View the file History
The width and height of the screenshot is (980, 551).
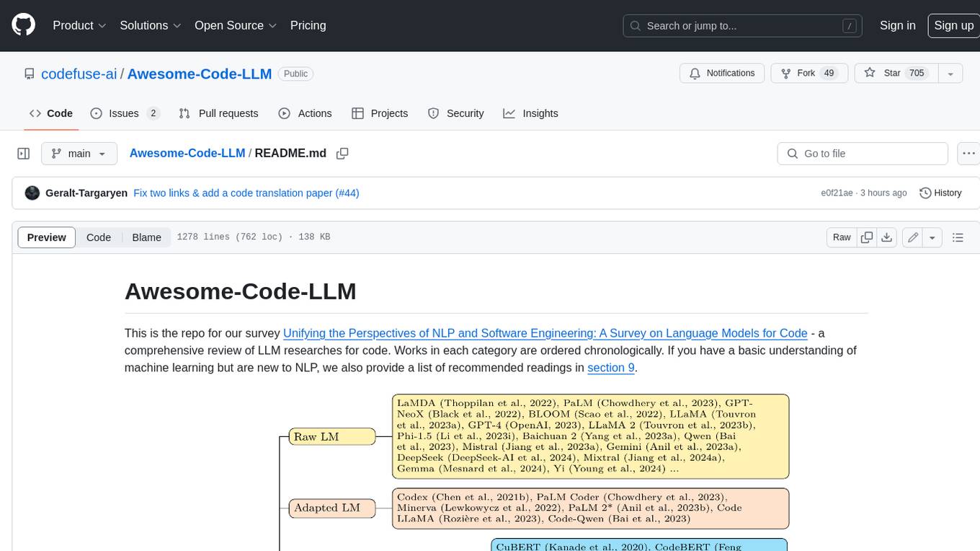pyautogui.click(x=940, y=193)
